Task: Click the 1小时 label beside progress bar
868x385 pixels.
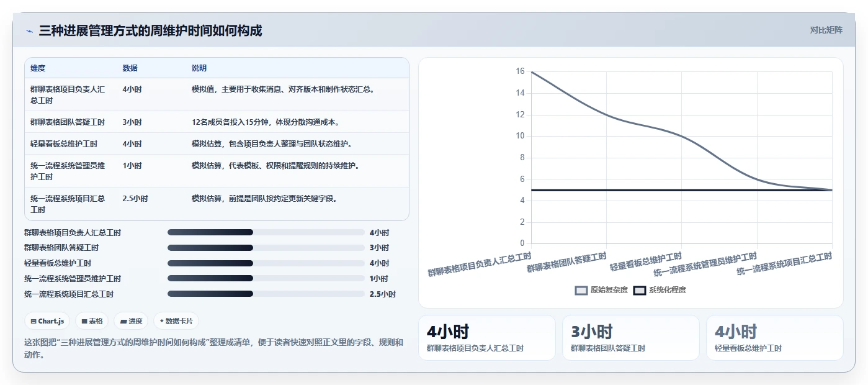Action: (x=378, y=278)
